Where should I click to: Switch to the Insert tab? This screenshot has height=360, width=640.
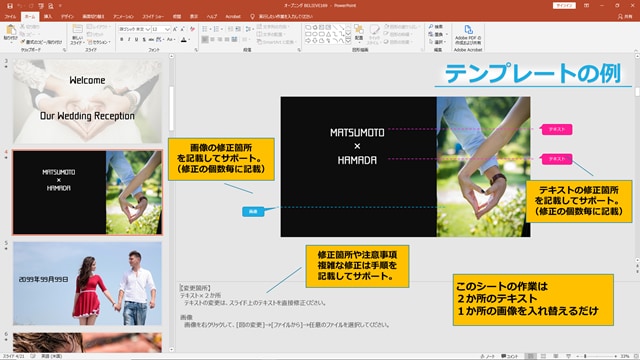click(x=48, y=17)
